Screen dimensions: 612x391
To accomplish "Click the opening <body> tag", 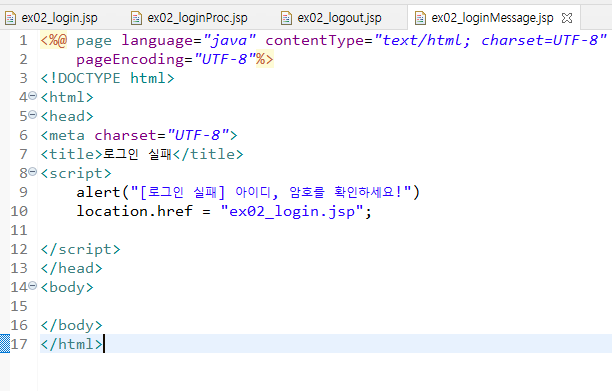I will [x=67, y=288].
